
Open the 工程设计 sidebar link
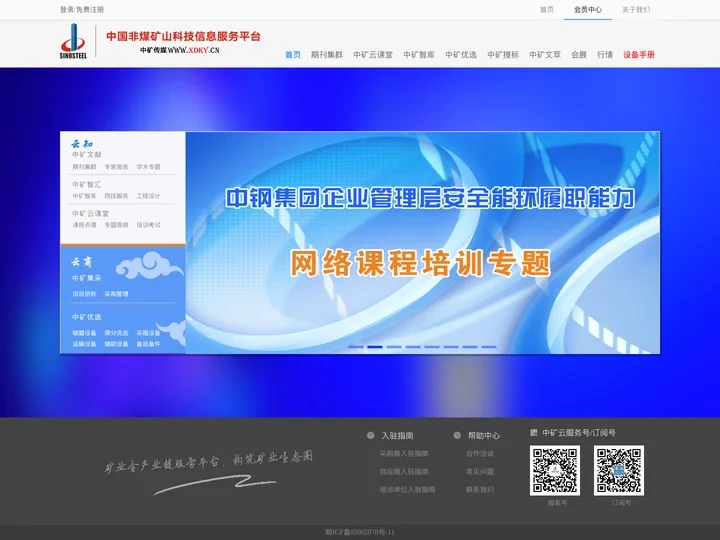tap(148, 196)
